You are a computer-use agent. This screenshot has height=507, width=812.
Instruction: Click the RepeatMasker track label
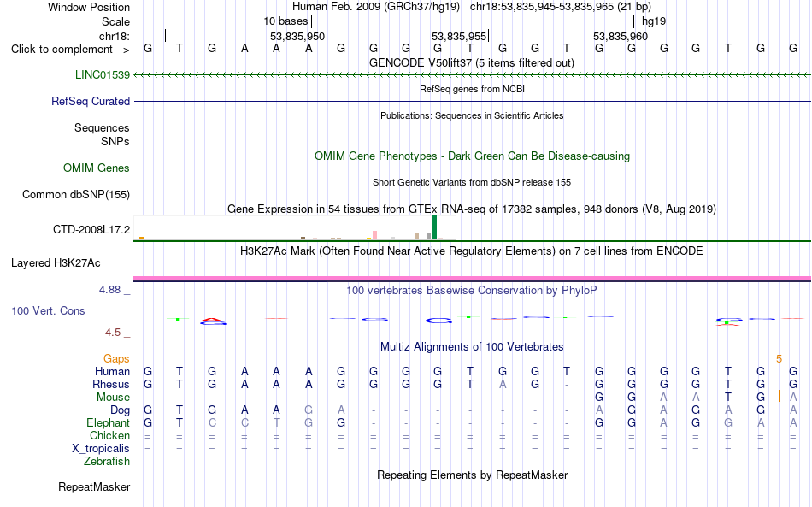(94, 486)
